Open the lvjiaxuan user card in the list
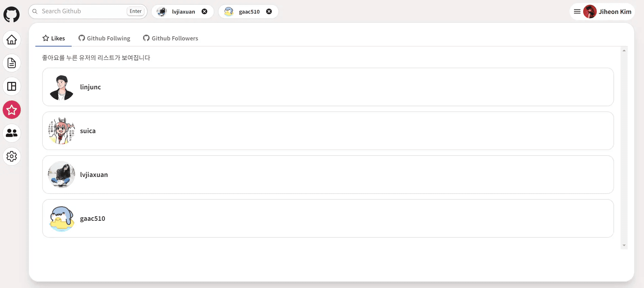Image resolution: width=644 pixels, height=288 pixels. coord(328,175)
